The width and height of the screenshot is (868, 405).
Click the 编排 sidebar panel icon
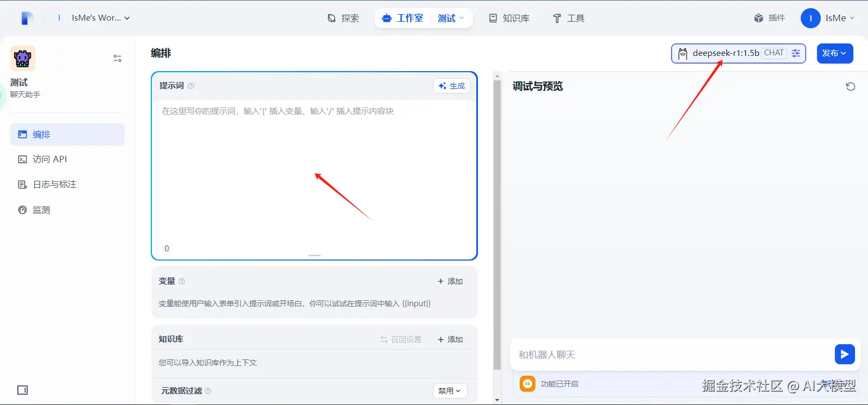[23, 134]
